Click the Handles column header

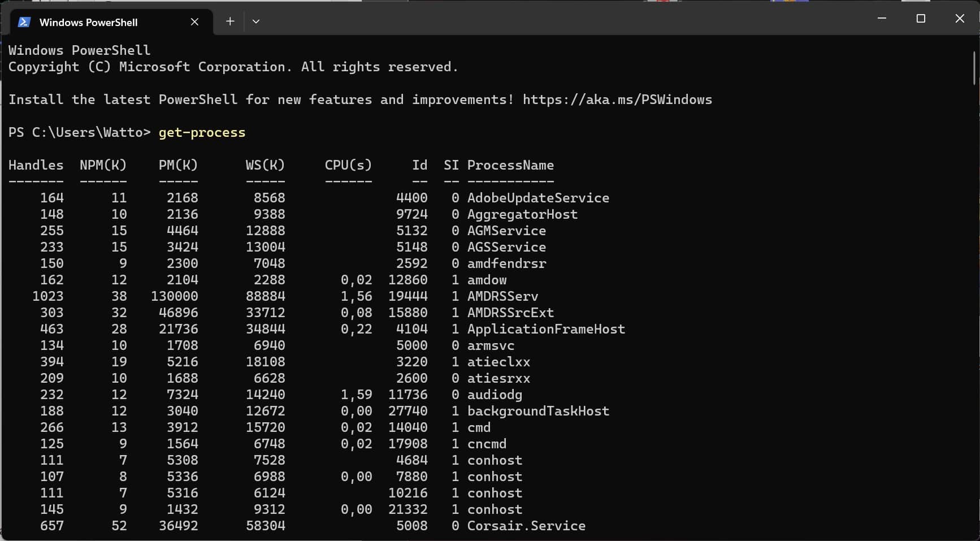point(36,166)
